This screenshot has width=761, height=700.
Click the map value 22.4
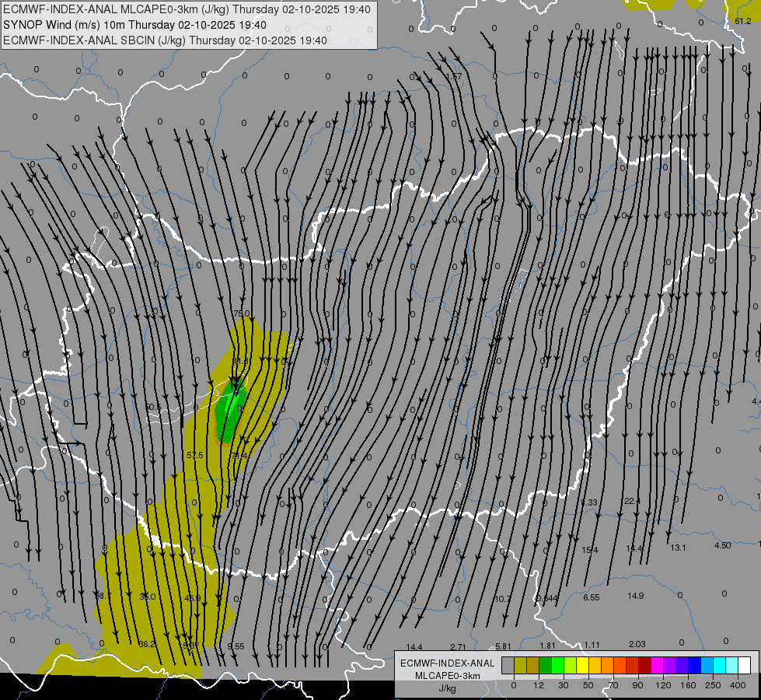tap(633, 502)
